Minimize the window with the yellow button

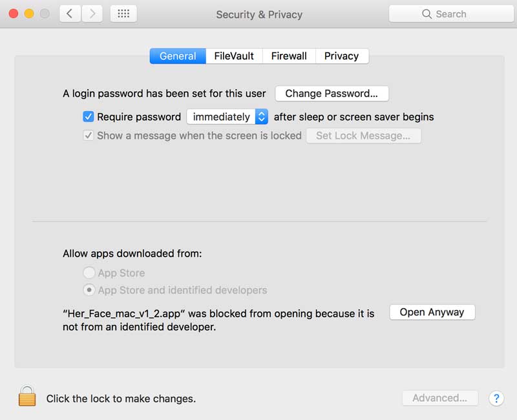(x=29, y=14)
